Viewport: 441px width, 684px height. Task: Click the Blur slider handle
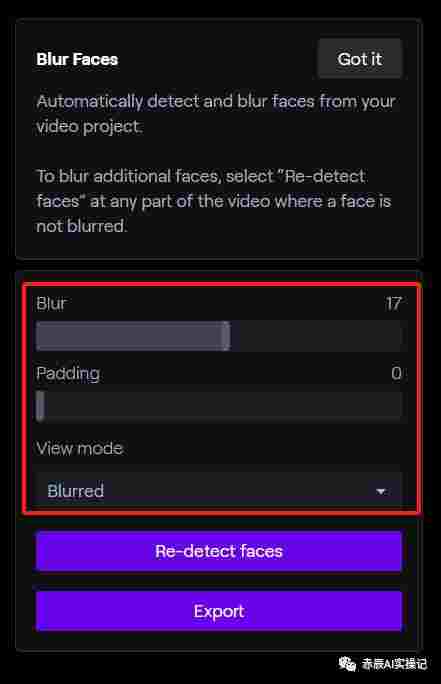click(226, 336)
